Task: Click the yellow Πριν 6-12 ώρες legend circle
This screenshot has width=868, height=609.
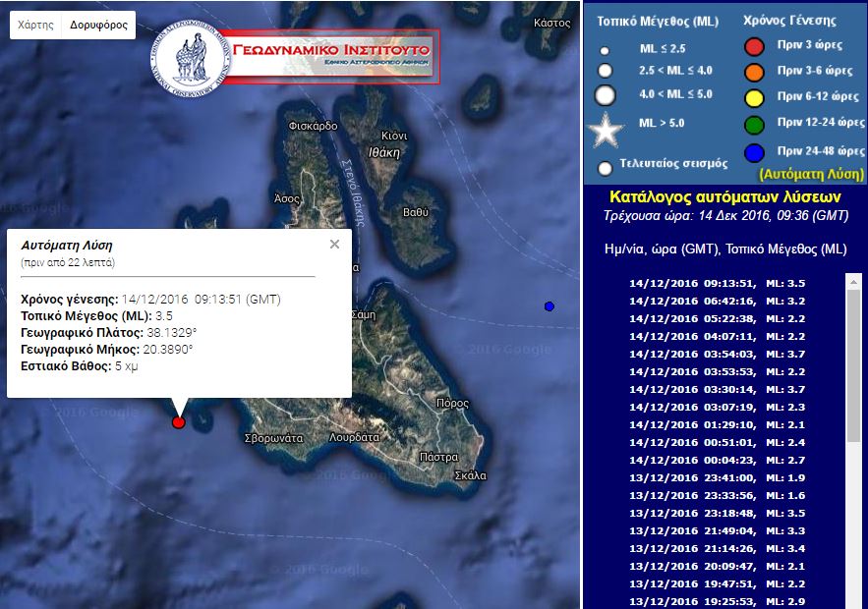Action: point(754,97)
